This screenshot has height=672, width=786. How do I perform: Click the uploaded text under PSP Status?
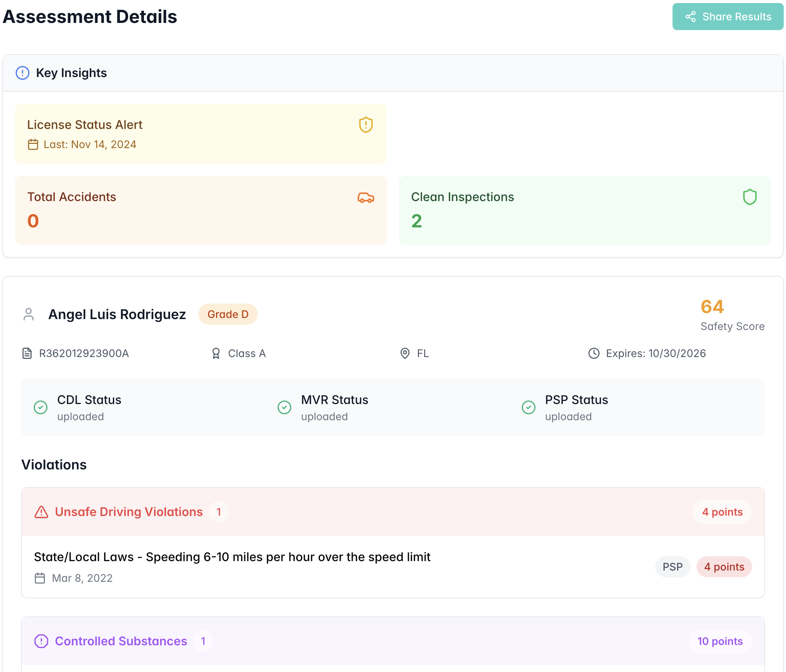tap(568, 417)
